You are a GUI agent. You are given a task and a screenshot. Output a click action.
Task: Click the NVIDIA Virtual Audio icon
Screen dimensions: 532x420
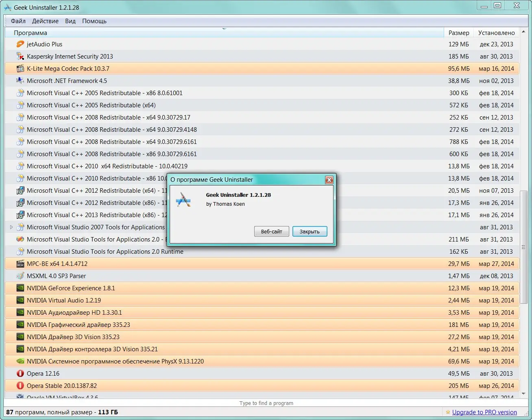coord(20,300)
